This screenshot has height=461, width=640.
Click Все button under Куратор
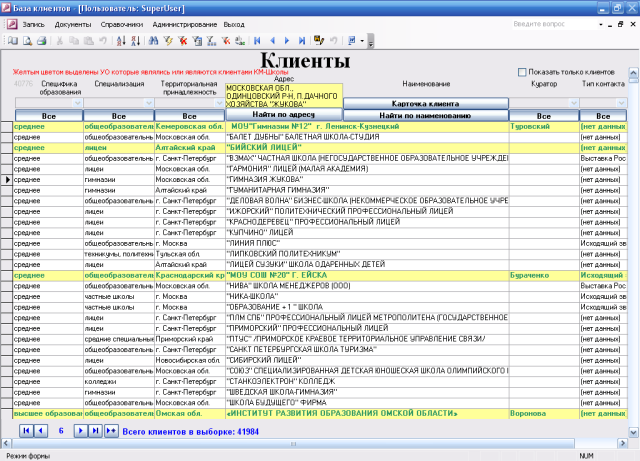[x=544, y=116]
